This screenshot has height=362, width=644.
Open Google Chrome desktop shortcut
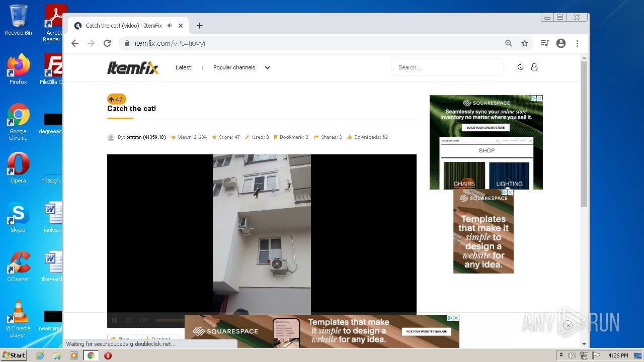tap(18, 122)
